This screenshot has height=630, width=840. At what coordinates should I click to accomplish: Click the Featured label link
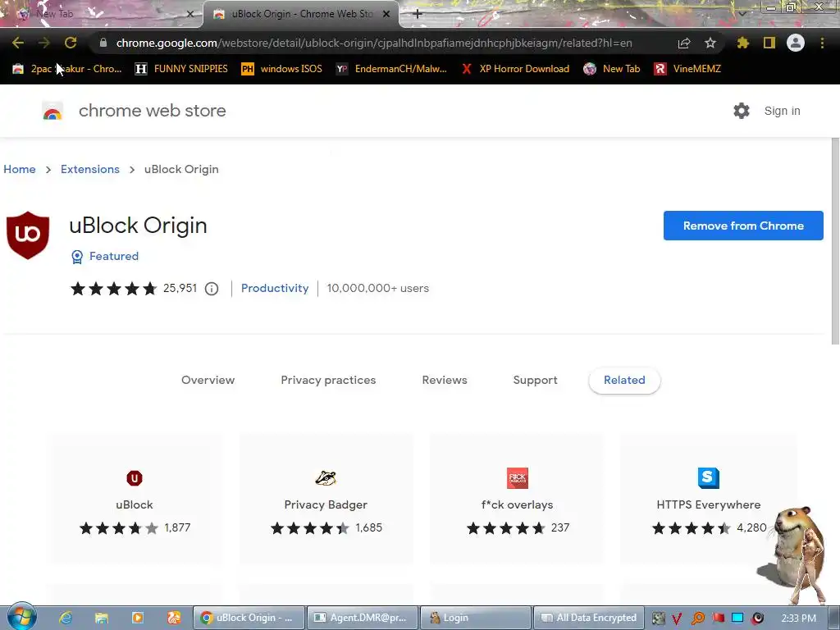pos(114,256)
